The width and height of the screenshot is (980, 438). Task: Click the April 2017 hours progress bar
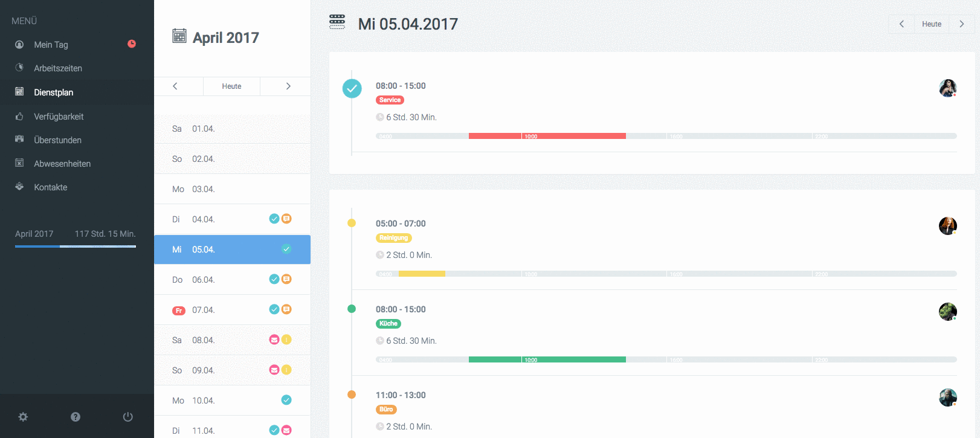(76, 246)
